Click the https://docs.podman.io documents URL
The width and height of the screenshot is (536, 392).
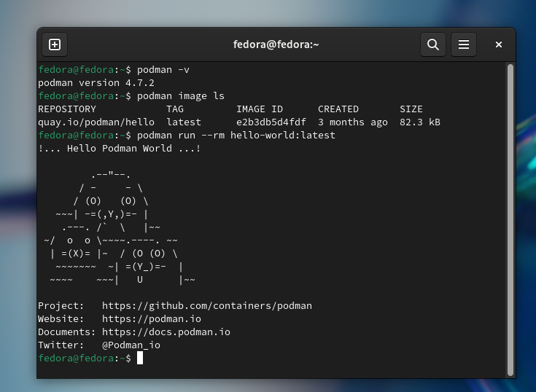pos(166,332)
